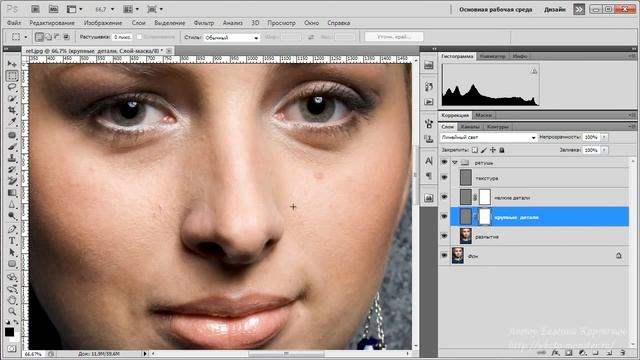
Task: Open the 'Файл' menu
Action: pos(14,23)
